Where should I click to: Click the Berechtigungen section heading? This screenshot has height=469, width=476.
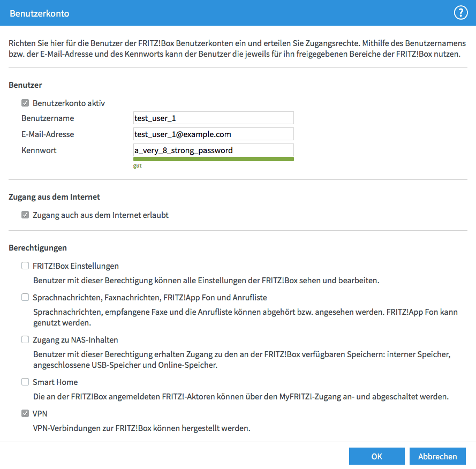[x=37, y=248]
